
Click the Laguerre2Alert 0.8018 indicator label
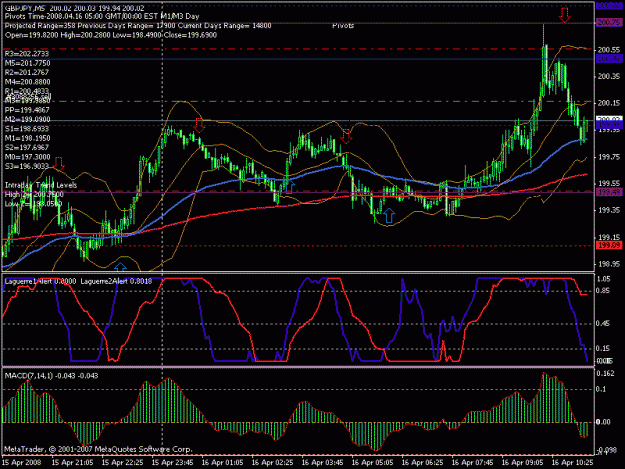tap(116, 281)
